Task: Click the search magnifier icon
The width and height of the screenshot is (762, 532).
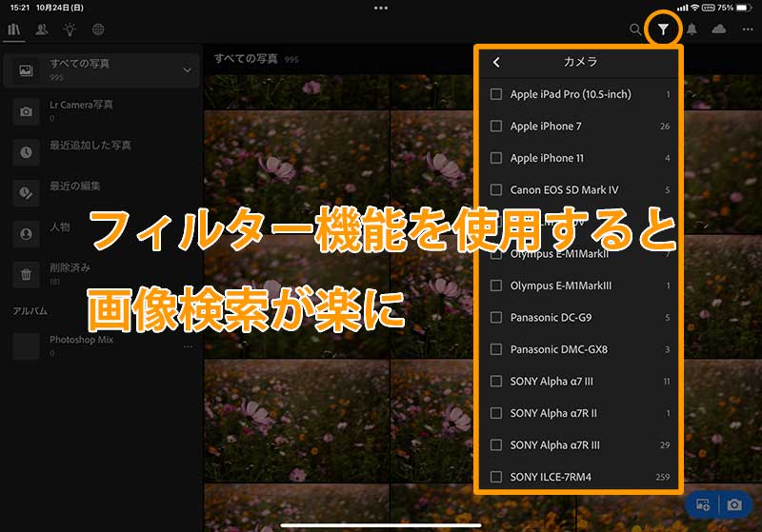Action: coord(635,30)
